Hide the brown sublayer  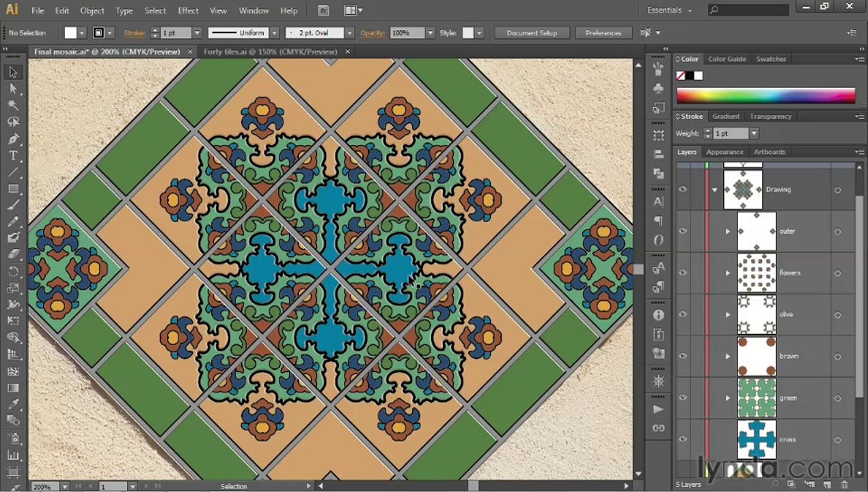point(683,356)
